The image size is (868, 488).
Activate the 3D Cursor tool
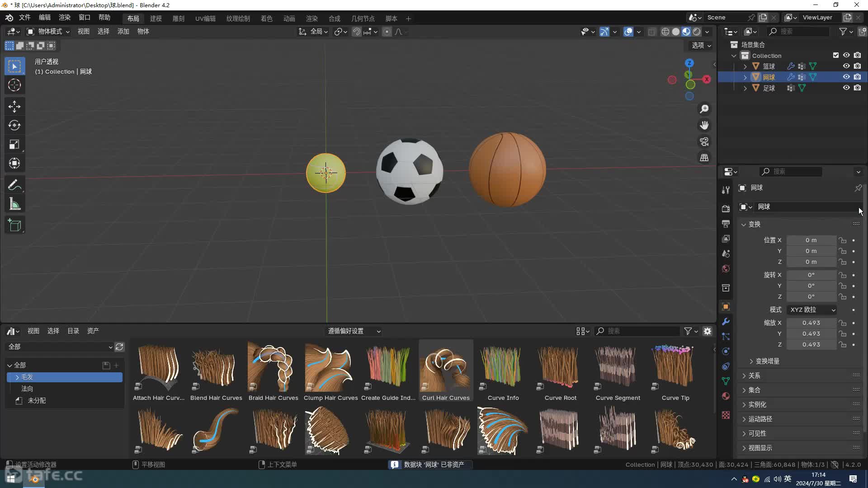click(14, 85)
